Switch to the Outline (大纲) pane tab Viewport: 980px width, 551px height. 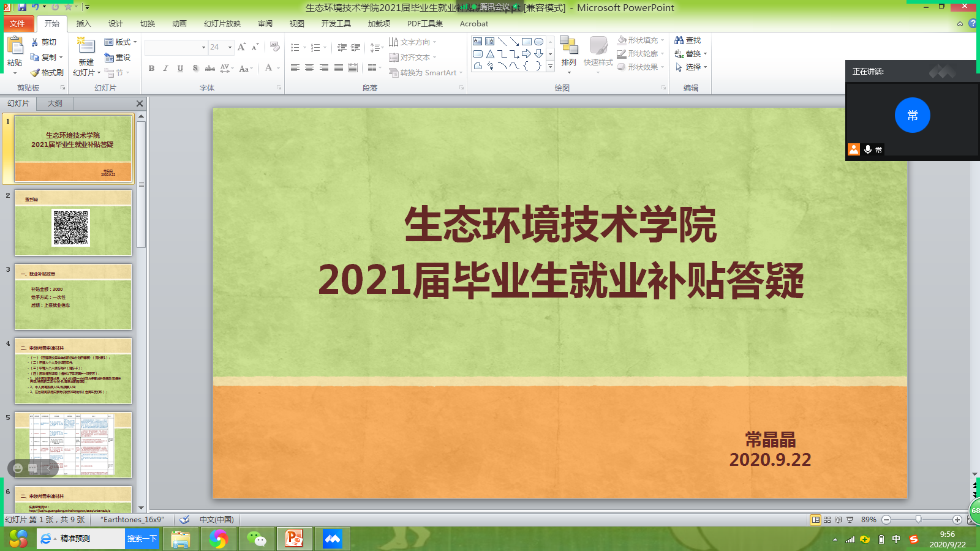[55, 103]
